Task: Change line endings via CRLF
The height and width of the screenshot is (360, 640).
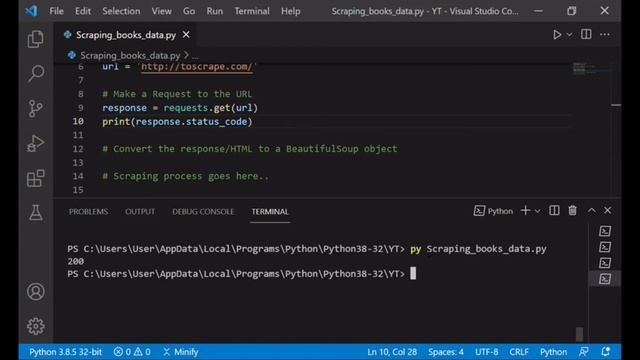Action: click(519, 352)
